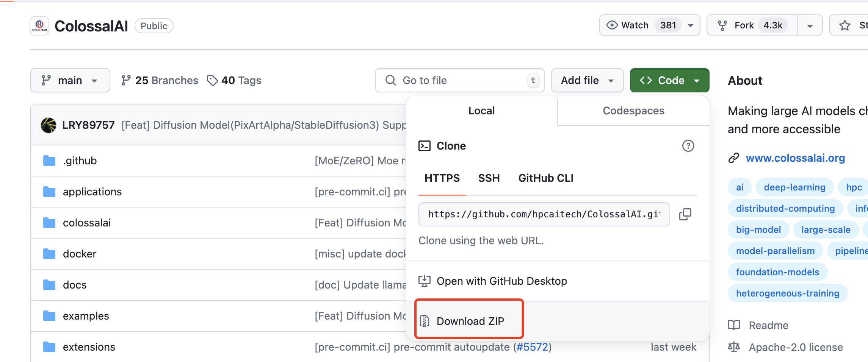Toggle the green Code dropdown button

669,80
